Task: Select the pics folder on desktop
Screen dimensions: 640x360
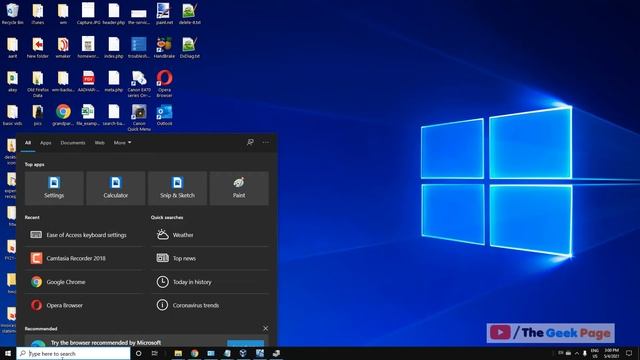Action: coord(38,115)
